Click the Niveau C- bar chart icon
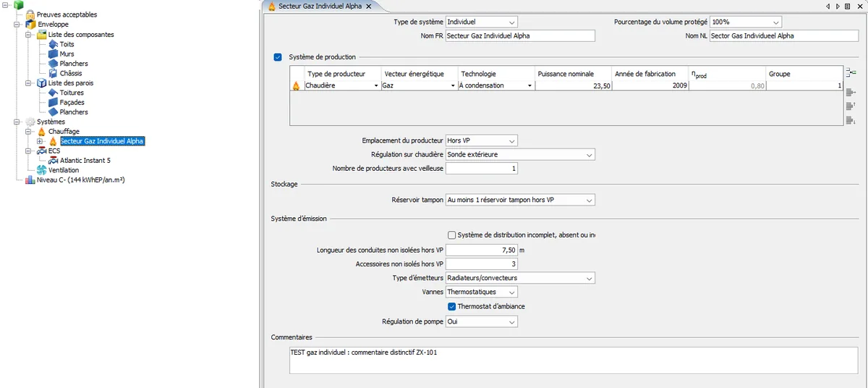 [x=30, y=180]
